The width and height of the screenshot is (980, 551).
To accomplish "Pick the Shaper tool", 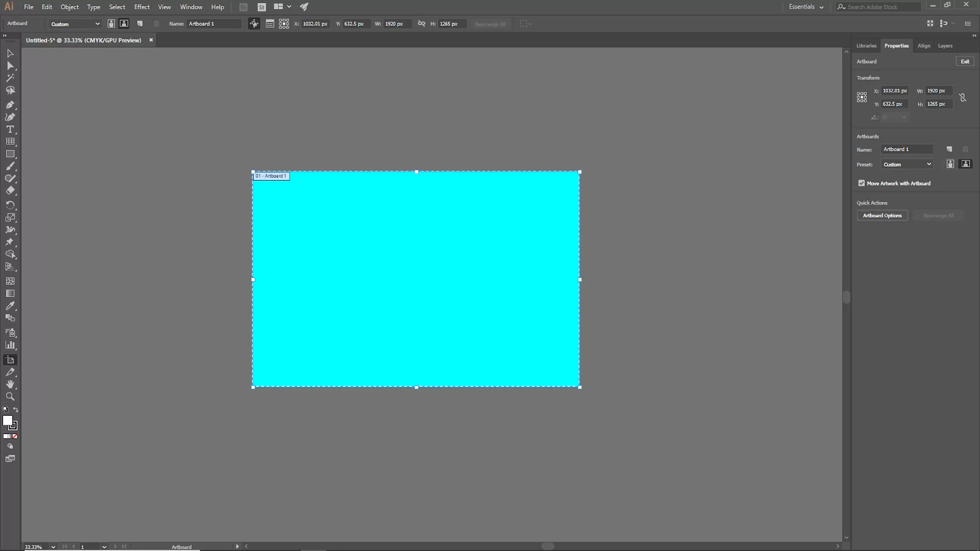I will click(10, 178).
